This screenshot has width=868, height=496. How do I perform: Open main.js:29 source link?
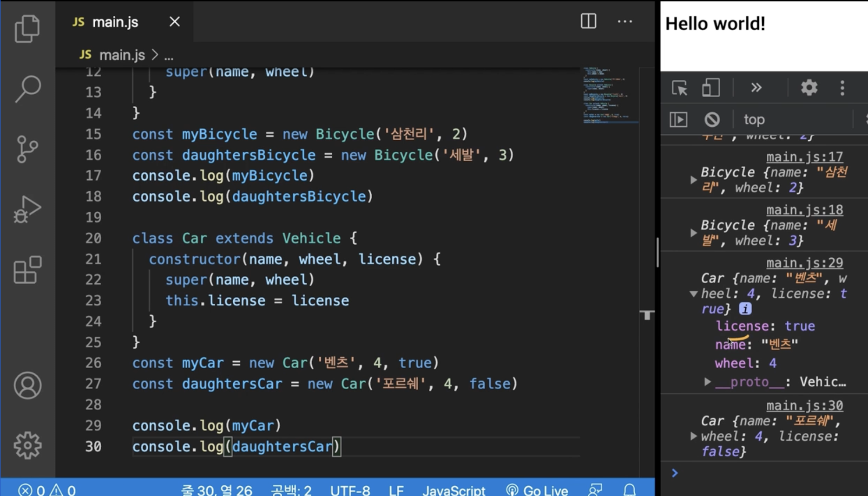coord(804,263)
